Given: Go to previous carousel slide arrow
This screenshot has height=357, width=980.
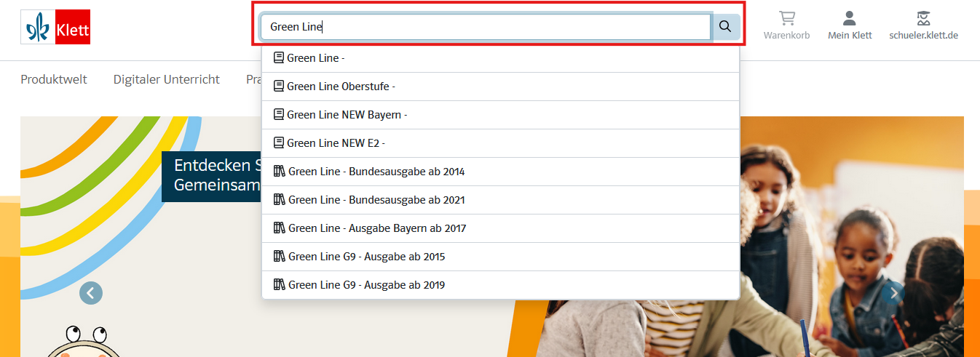Looking at the screenshot, I should [91, 293].
